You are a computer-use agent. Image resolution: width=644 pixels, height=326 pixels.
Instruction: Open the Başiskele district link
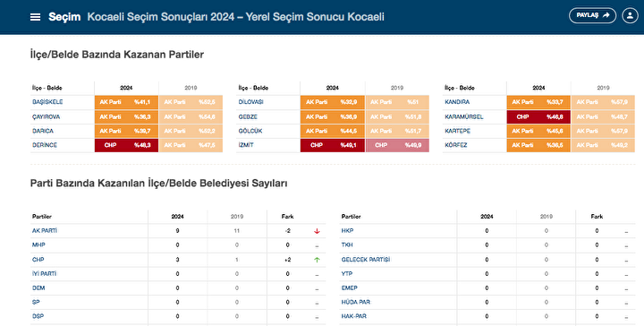tap(47, 102)
